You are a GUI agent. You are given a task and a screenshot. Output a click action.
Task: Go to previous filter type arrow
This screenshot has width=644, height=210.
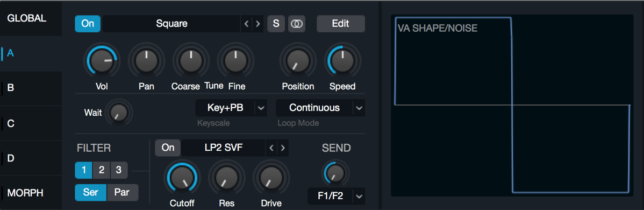click(x=271, y=148)
